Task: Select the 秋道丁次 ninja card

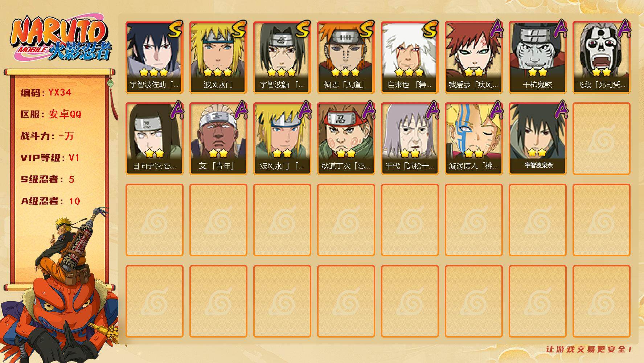Action: coord(346,138)
